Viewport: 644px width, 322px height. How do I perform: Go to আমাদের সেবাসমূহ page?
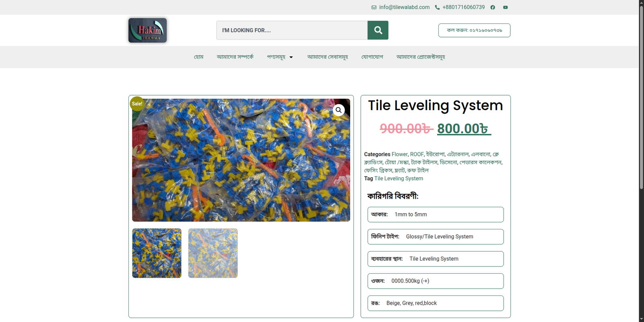(327, 57)
